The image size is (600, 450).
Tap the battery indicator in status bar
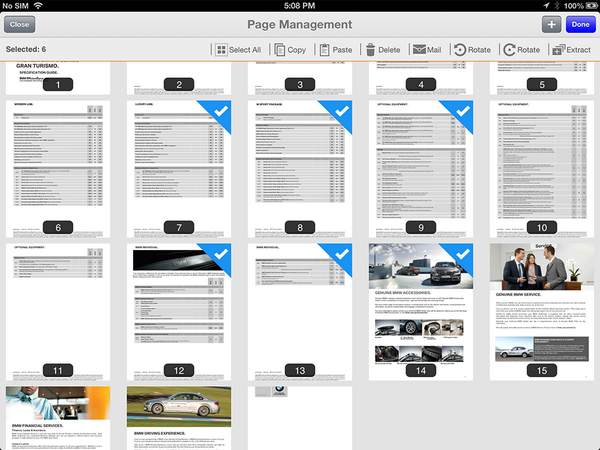(x=591, y=6)
